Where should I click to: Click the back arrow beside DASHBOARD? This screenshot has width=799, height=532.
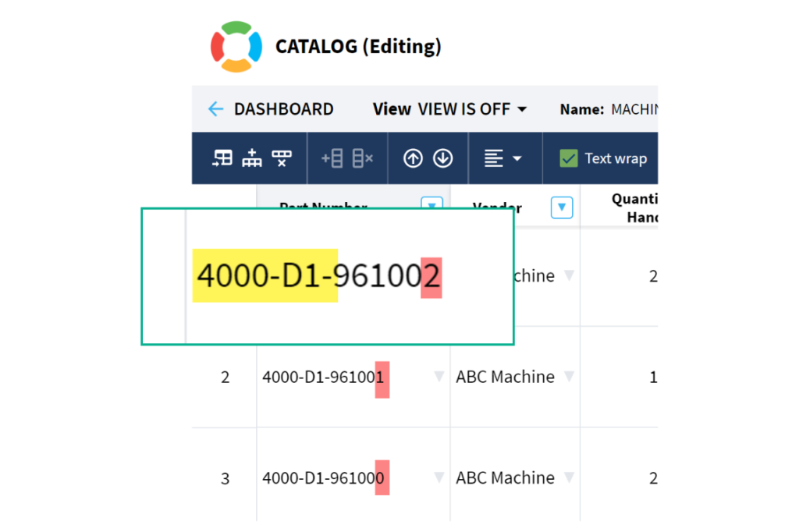pos(215,109)
